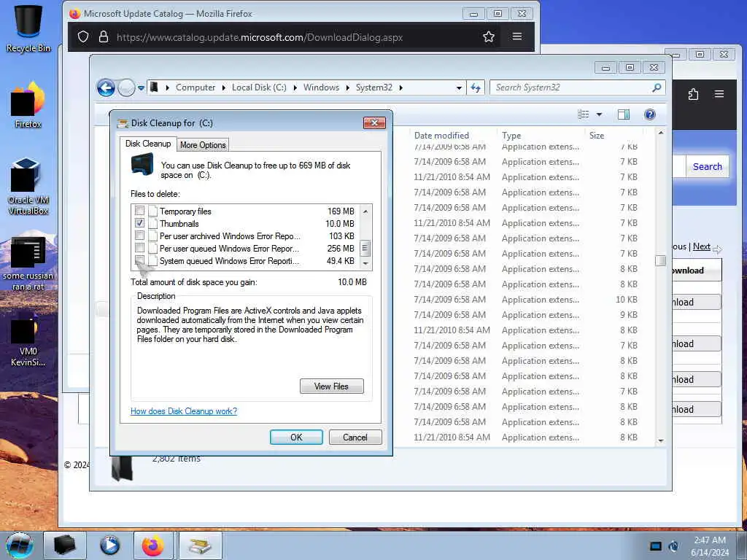Image resolution: width=747 pixels, height=560 pixels.
Task: Check Per user queued Windows Error Reporting
Action: [x=139, y=248]
